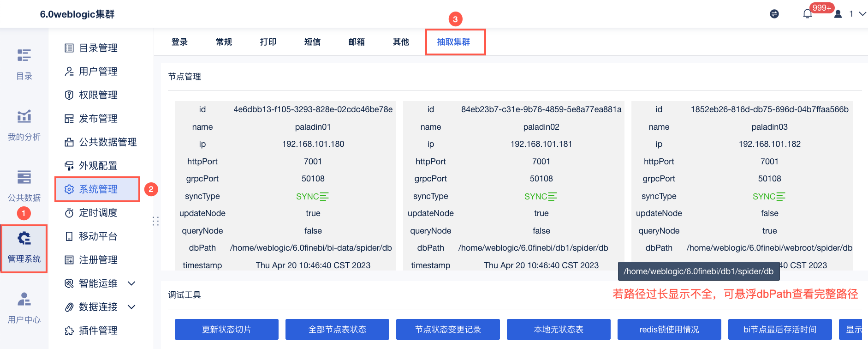868x349 pixels.
Task: Expand the 智能运维 menu chevron
Action: point(131,283)
